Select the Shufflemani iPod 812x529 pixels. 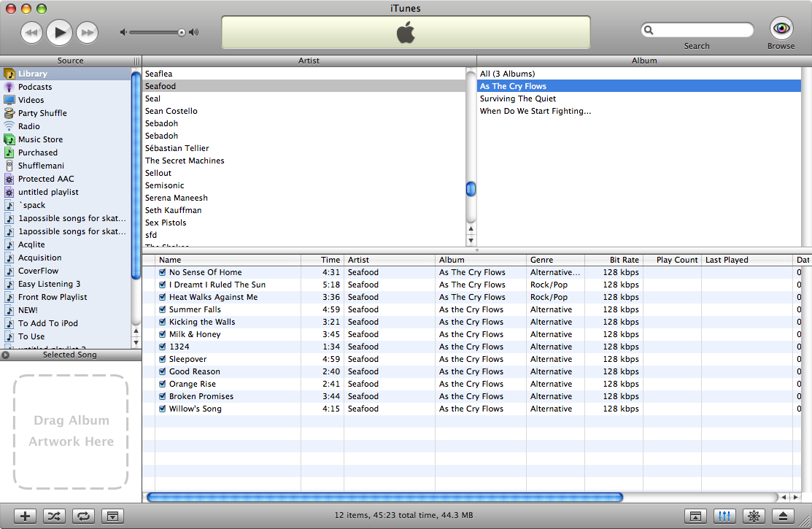pos(66,166)
